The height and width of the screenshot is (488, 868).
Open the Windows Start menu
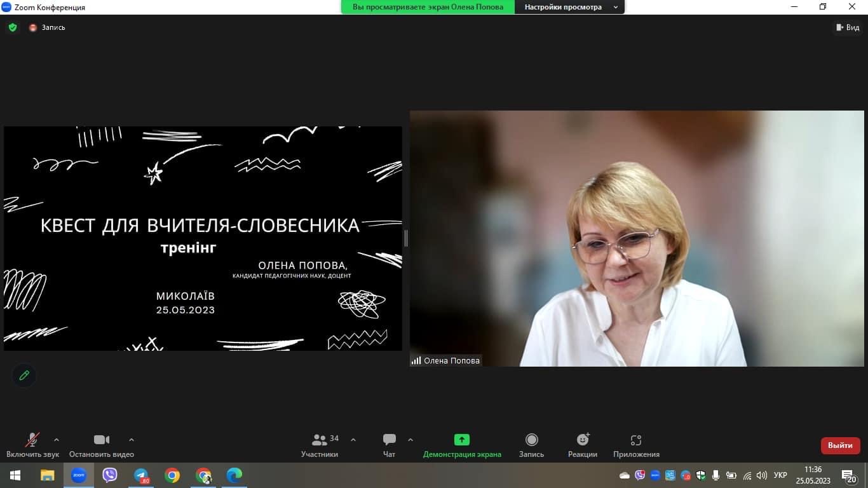15,475
